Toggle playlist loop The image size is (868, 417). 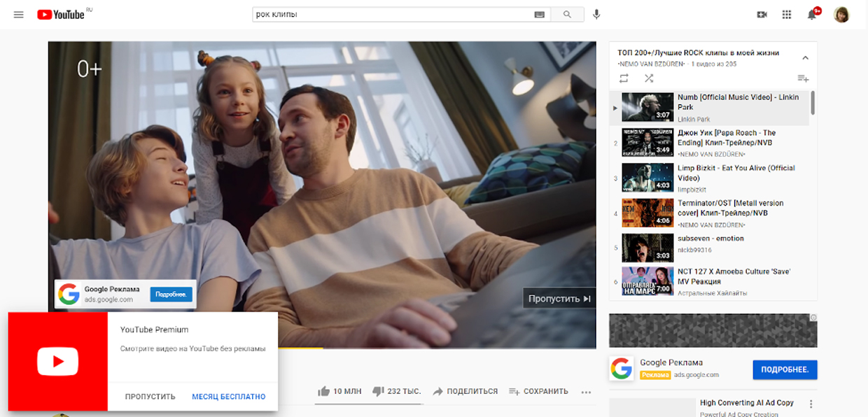click(624, 78)
